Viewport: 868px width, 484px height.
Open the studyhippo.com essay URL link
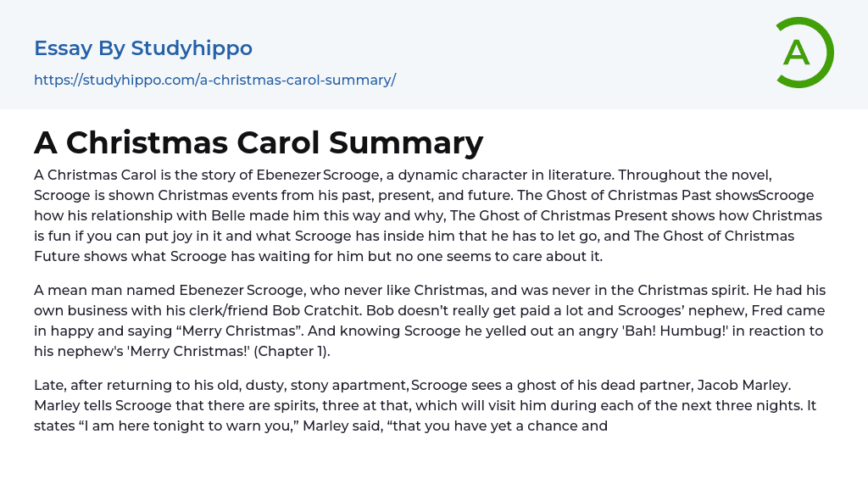pyautogui.click(x=214, y=80)
